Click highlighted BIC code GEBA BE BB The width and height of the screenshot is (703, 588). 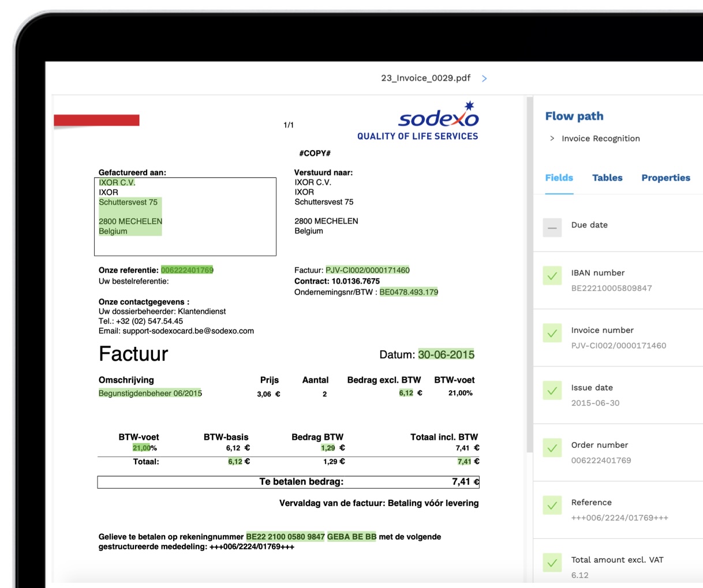pos(351,537)
